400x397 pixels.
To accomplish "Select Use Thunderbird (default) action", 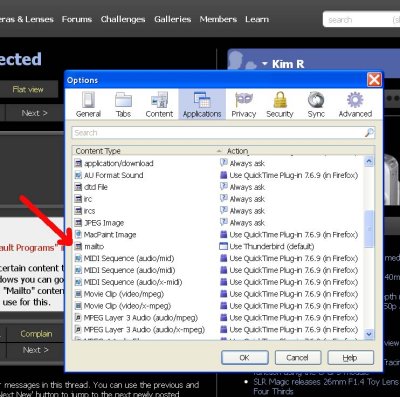I will pos(267,246).
